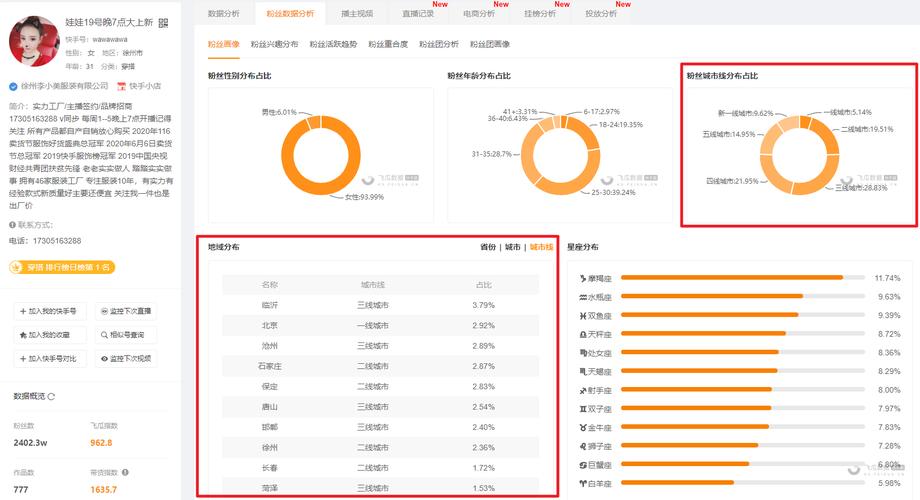Click the refresh icon next to 数据概览
The height and width of the screenshot is (500, 920).
[x=51, y=397]
